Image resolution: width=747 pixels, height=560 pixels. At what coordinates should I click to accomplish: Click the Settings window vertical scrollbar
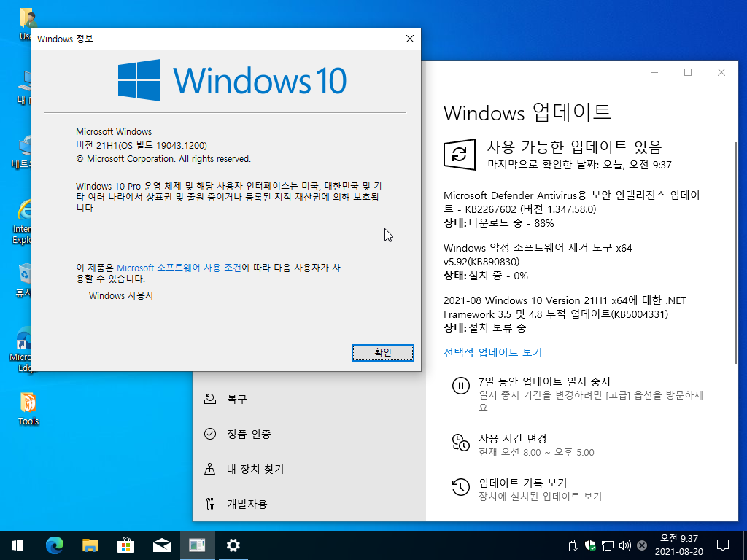[736, 252]
